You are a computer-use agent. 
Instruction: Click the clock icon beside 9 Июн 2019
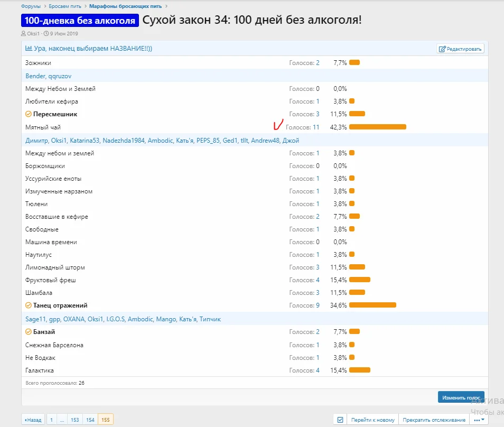tap(46, 33)
